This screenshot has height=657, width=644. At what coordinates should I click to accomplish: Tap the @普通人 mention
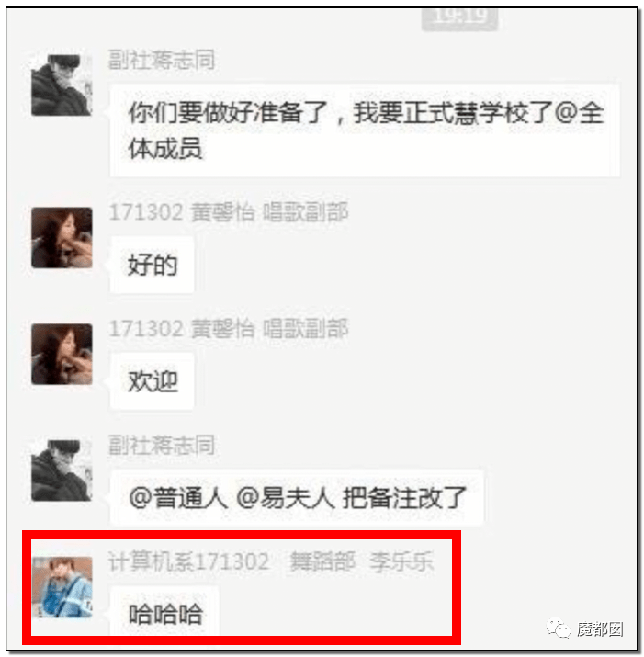pyautogui.click(x=178, y=497)
